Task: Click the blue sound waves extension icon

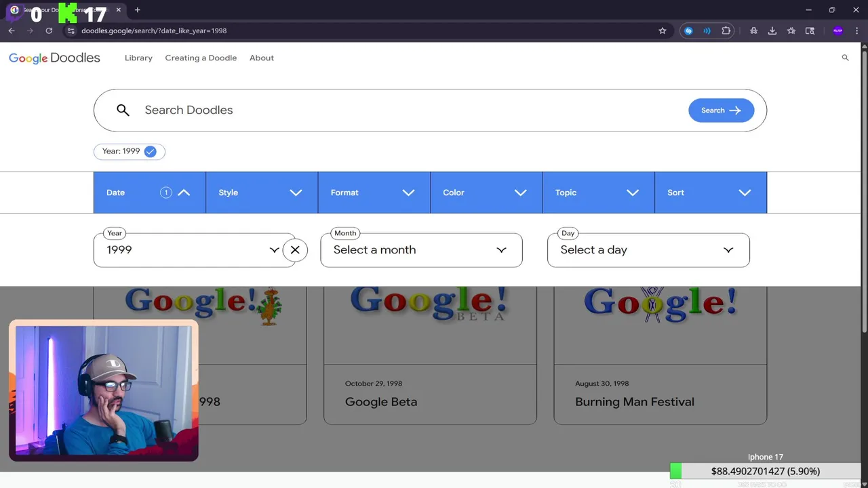Action: coord(707,30)
